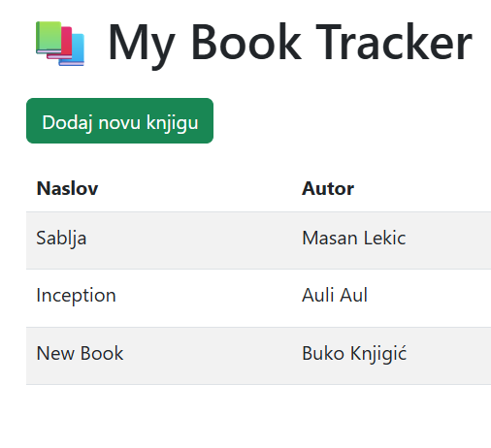Click the word Tracker in the heading

[x=394, y=42]
